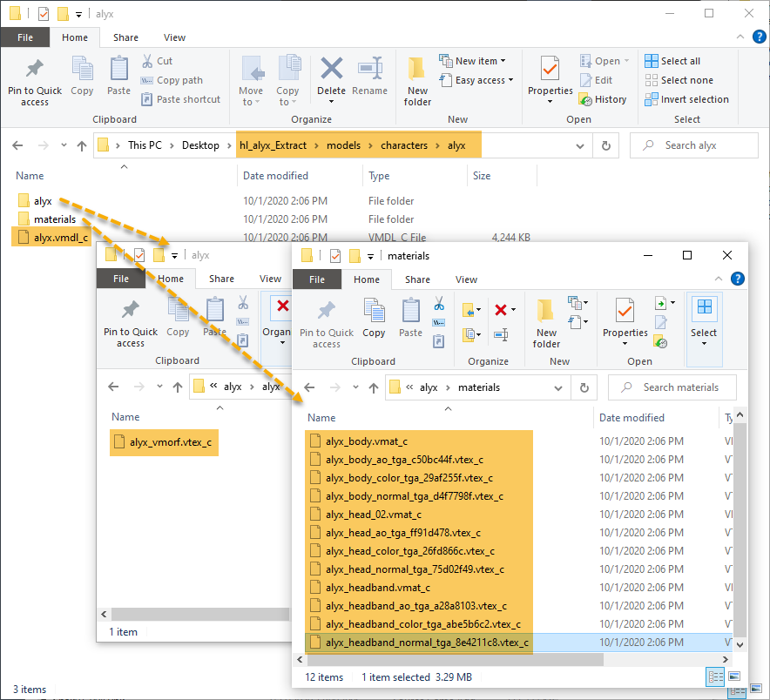Sort by Date modified column in main window
The image size is (770, 700).
275,176
